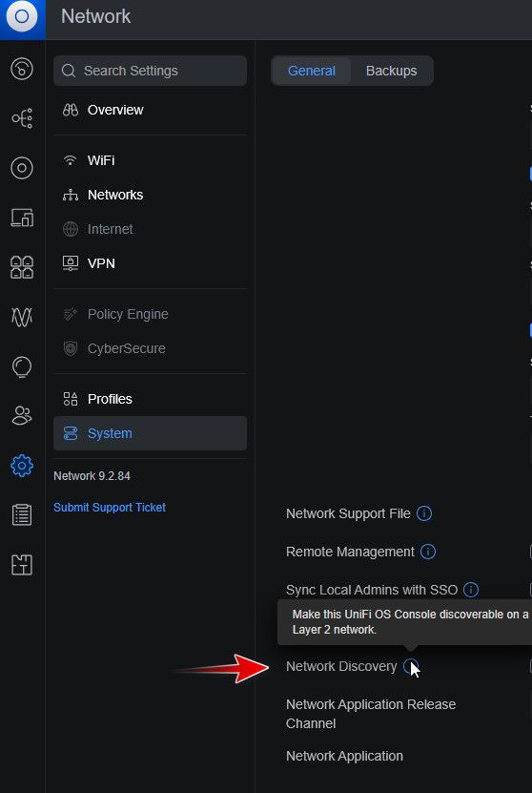Open the UniFi dashboard icon in sidebar
Image resolution: width=532 pixels, height=793 pixels.
pyautogui.click(x=22, y=69)
